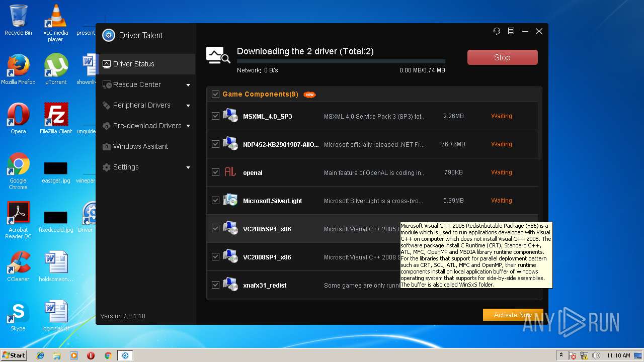Open the holdsomeon Word document on desktop

(55, 266)
